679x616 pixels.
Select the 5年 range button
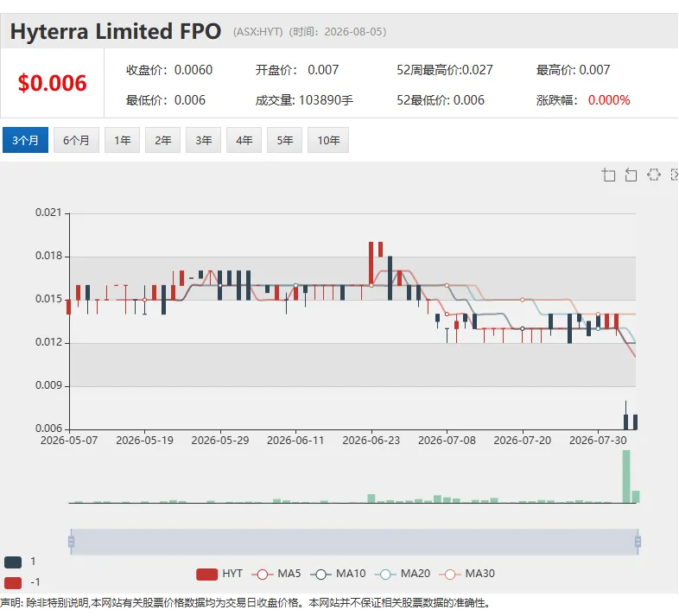pos(284,140)
